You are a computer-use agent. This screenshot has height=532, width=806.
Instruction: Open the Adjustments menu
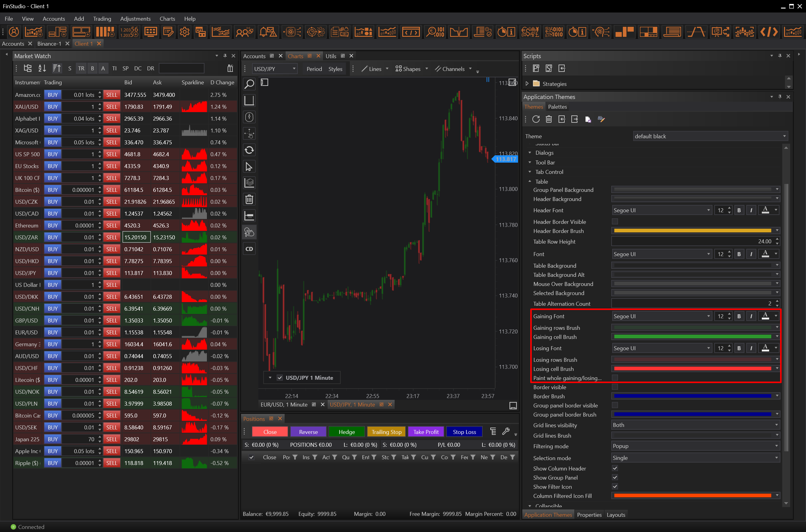tap(135, 19)
